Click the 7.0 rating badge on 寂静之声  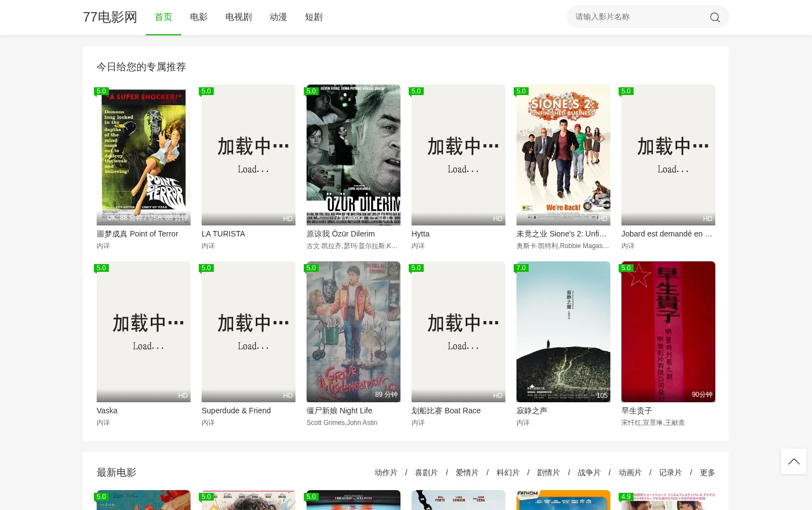[521, 268]
